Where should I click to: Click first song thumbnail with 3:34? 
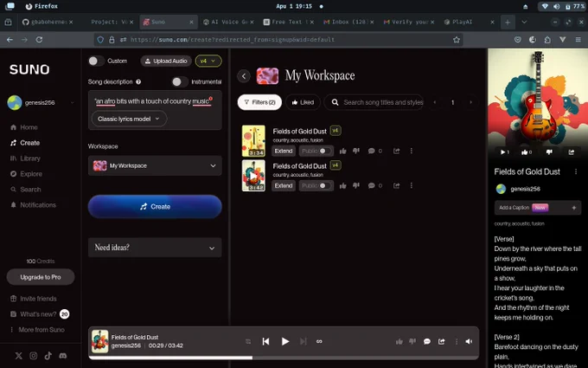point(253,141)
